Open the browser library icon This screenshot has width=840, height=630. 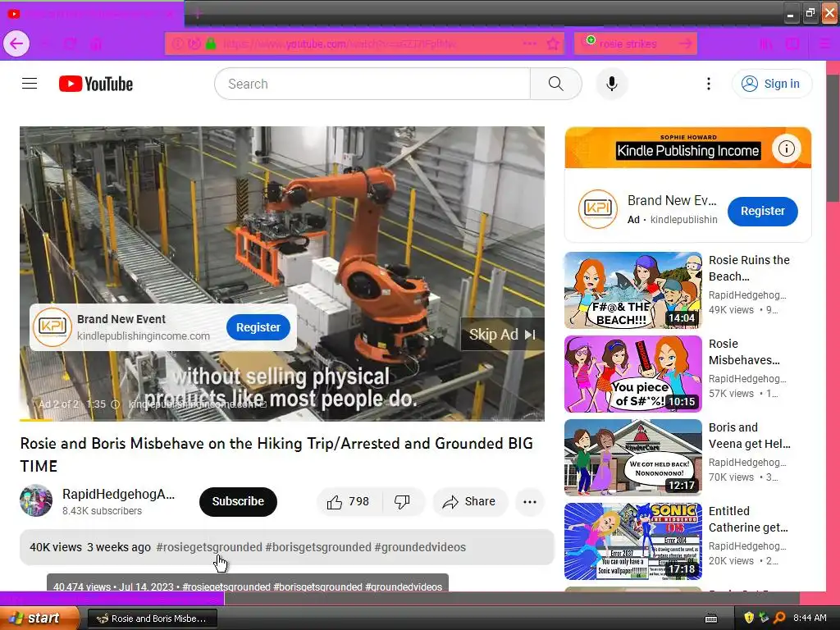[766, 44]
